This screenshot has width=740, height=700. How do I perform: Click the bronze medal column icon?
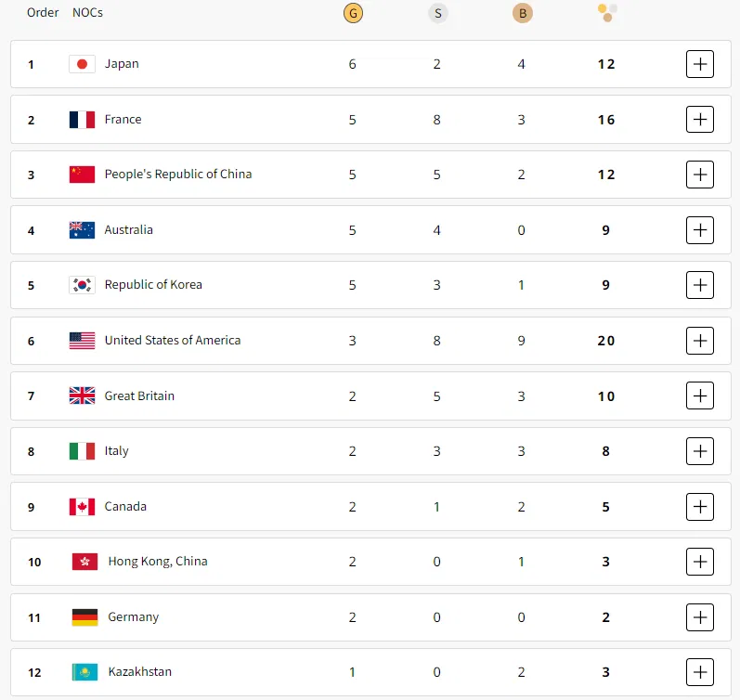[522, 13]
